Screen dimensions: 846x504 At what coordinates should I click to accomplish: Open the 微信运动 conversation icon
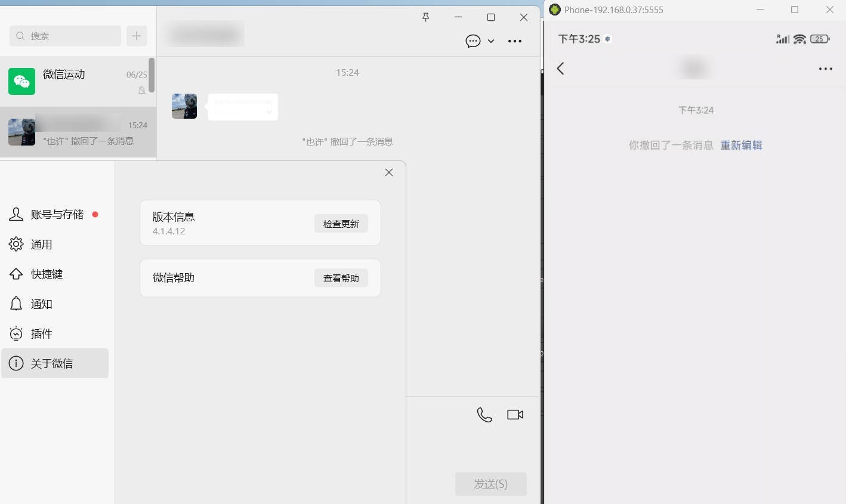point(21,81)
